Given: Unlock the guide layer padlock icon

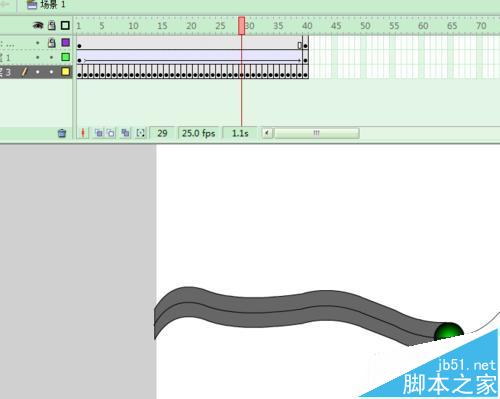Looking at the screenshot, I should click(52, 43).
